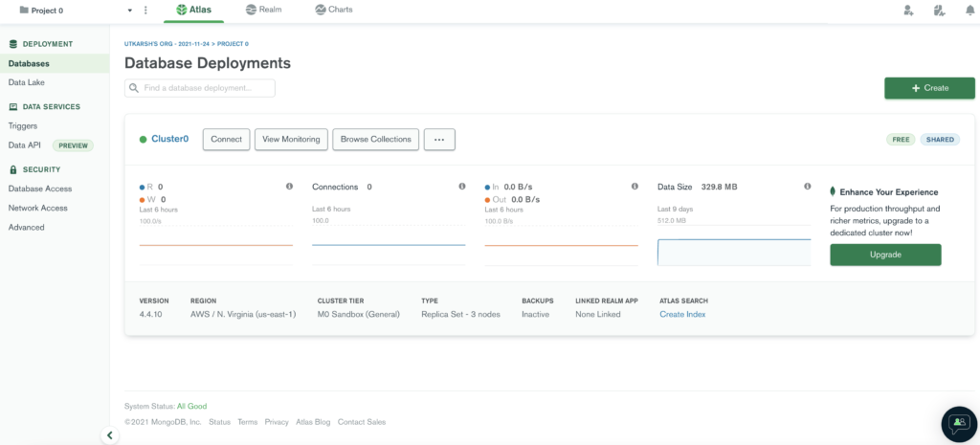
Task: Click the invite user icon in header
Action: [908, 11]
